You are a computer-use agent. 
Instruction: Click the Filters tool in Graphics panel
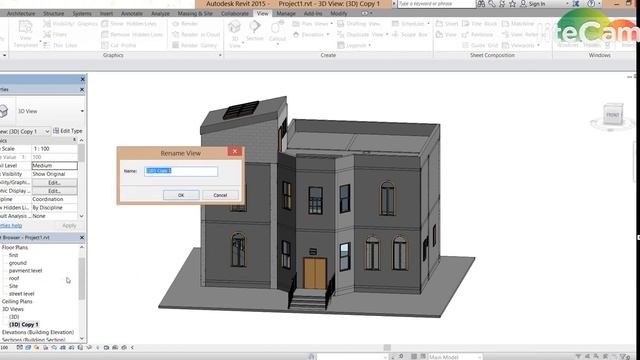click(55, 35)
